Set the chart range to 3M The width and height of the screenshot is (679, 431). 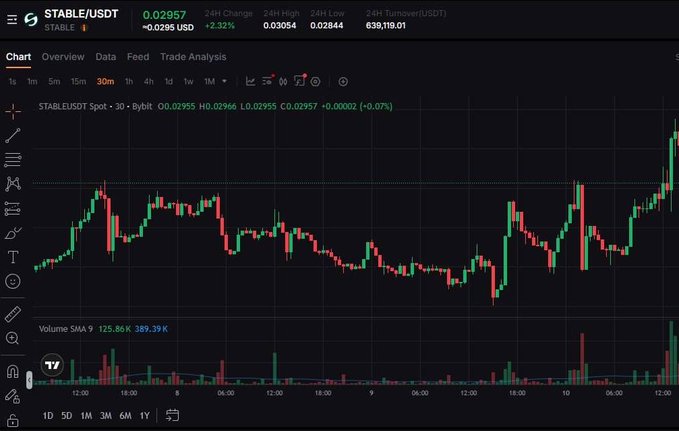(x=106, y=416)
